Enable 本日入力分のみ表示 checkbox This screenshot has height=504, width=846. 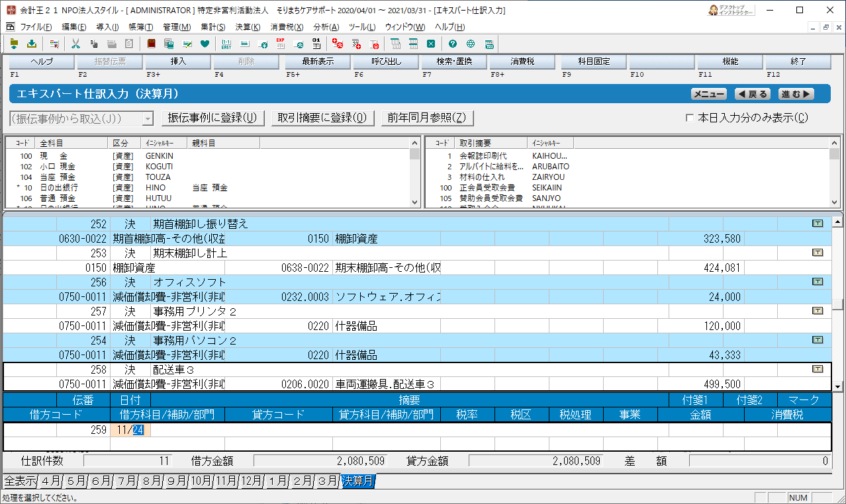(x=690, y=118)
